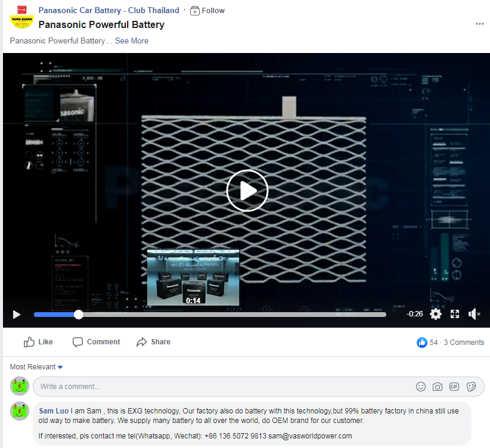
Task: Click the unplayed part of the progress bar
Action: tap(235, 315)
